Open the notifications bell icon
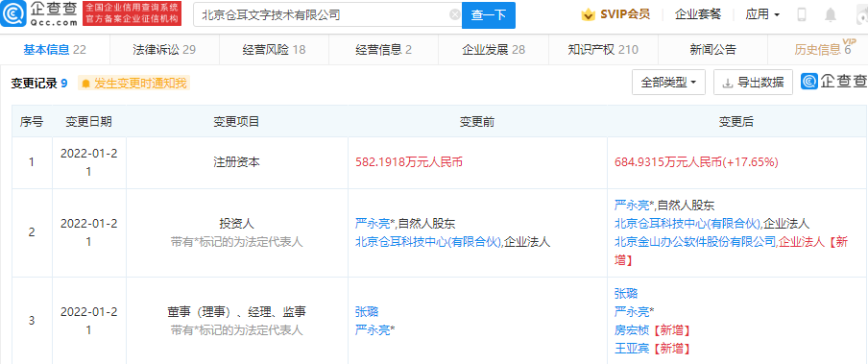The image size is (868, 364). pyautogui.click(x=831, y=15)
